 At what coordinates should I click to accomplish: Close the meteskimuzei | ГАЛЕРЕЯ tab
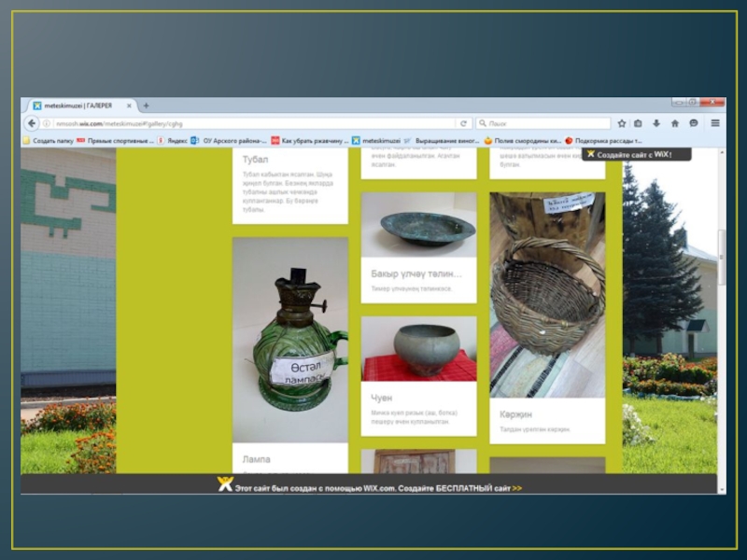[x=129, y=105]
